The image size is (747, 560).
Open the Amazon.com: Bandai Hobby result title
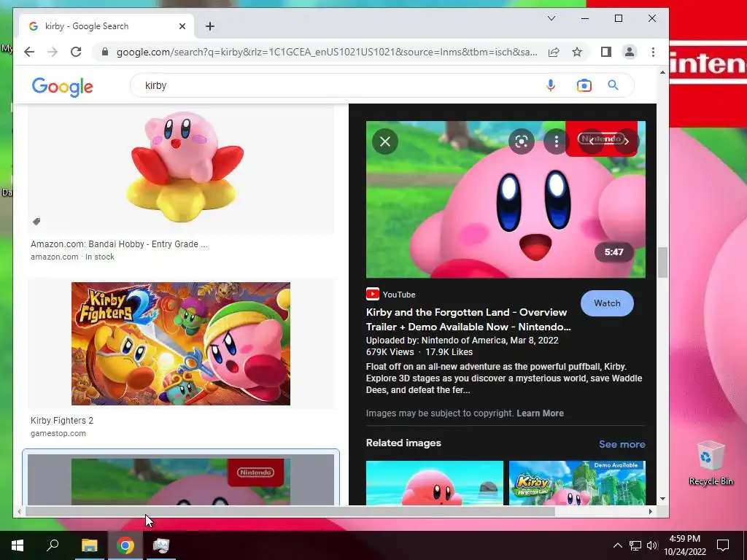(119, 244)
